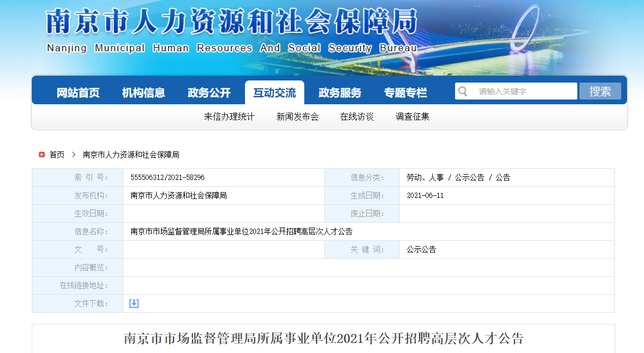Open the 网站首页 menu item

coord(78,93)
